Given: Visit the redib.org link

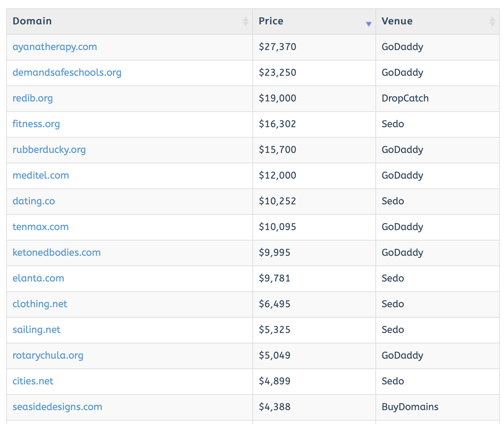Looking at the screenshot, I should [33, 98].
